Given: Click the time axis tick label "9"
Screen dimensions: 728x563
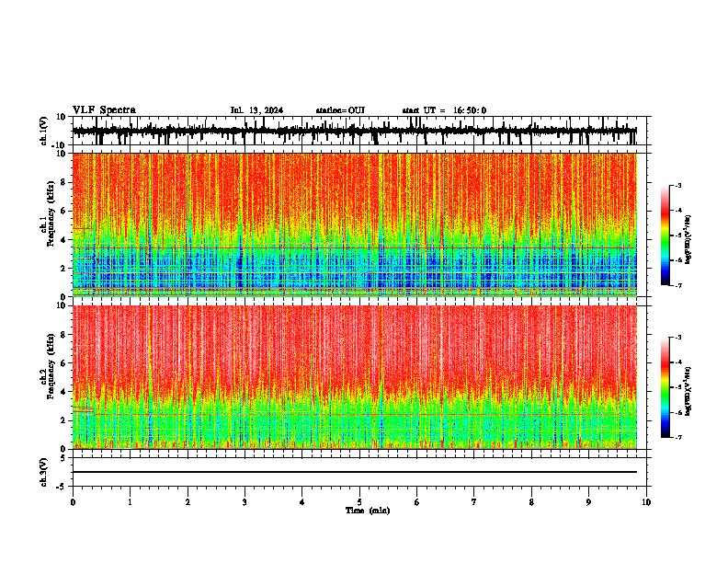Looking at the screenshot, I should point(588,502).
